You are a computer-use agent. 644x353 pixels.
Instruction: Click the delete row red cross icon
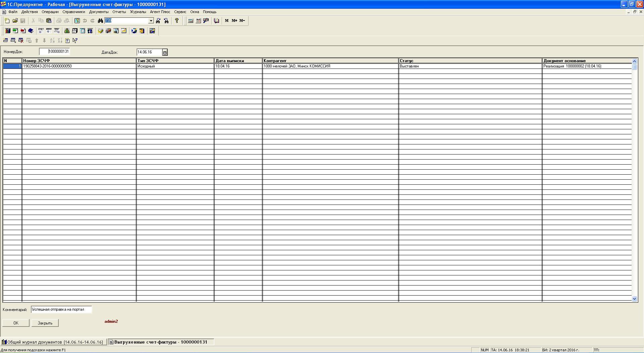point(21,41)
